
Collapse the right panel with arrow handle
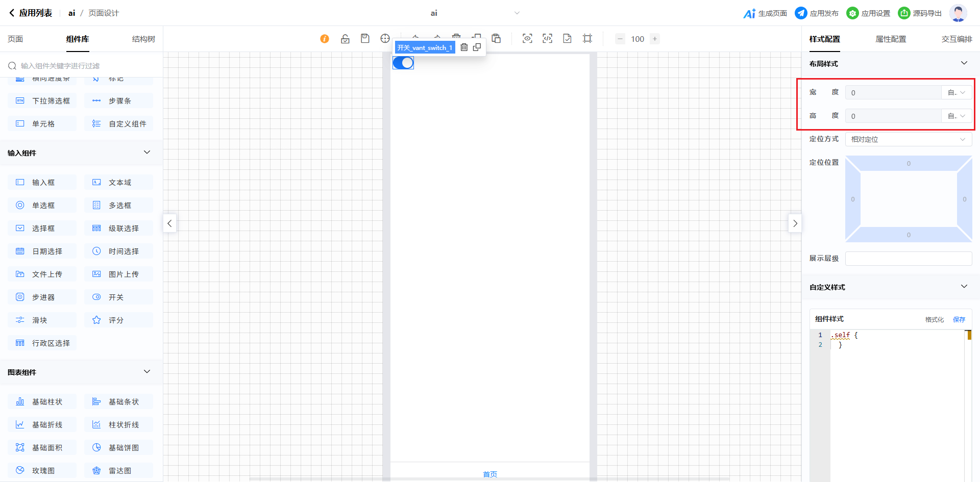(795, 223)
